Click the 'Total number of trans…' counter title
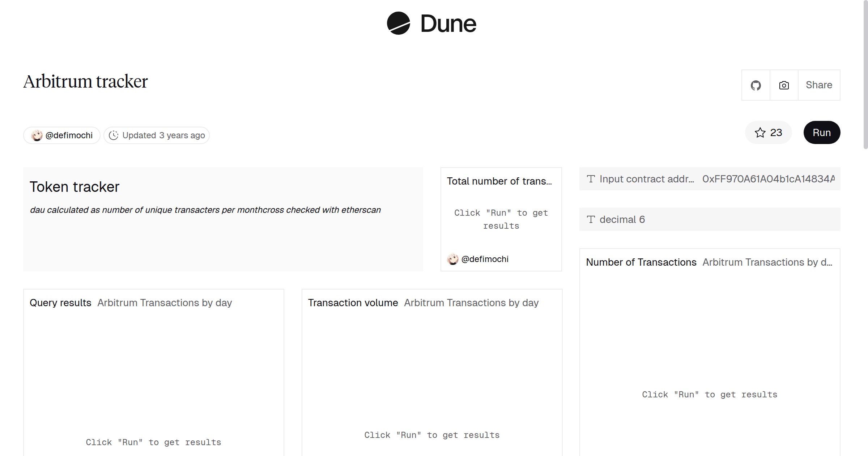 pyautogui.click(x=500, y=181)
